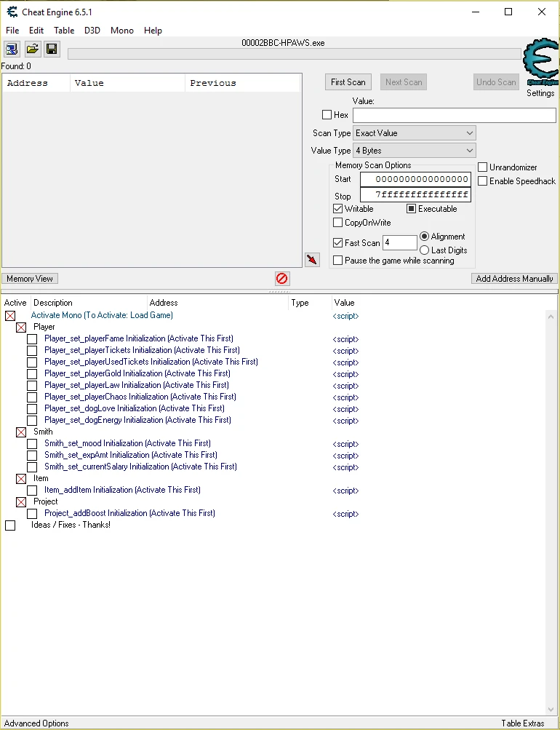Collapse the Player group in address list

[21, 328]
